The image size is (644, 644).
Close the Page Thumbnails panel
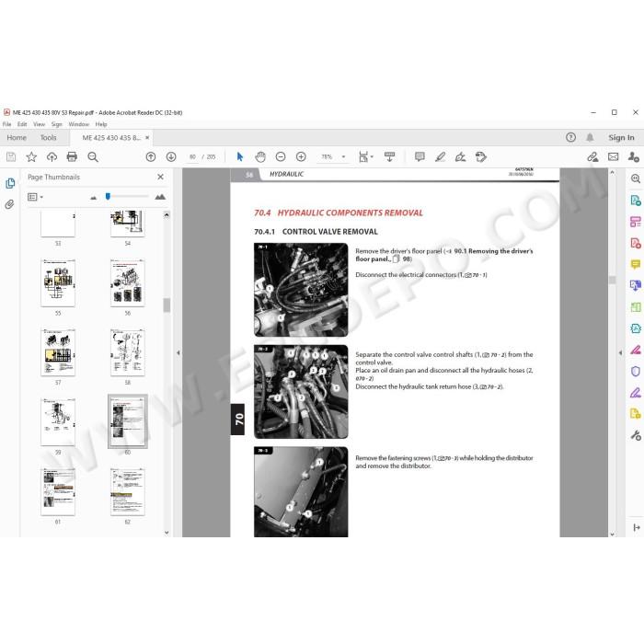(161, 177)
